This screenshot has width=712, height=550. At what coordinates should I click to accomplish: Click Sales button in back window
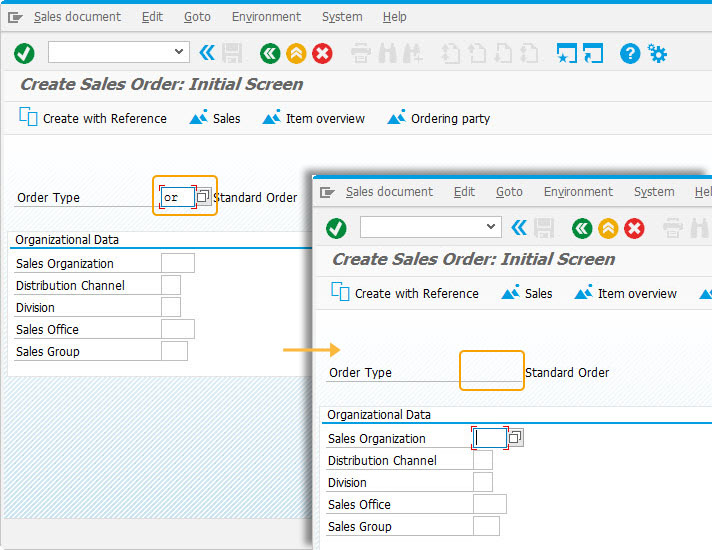215,118
